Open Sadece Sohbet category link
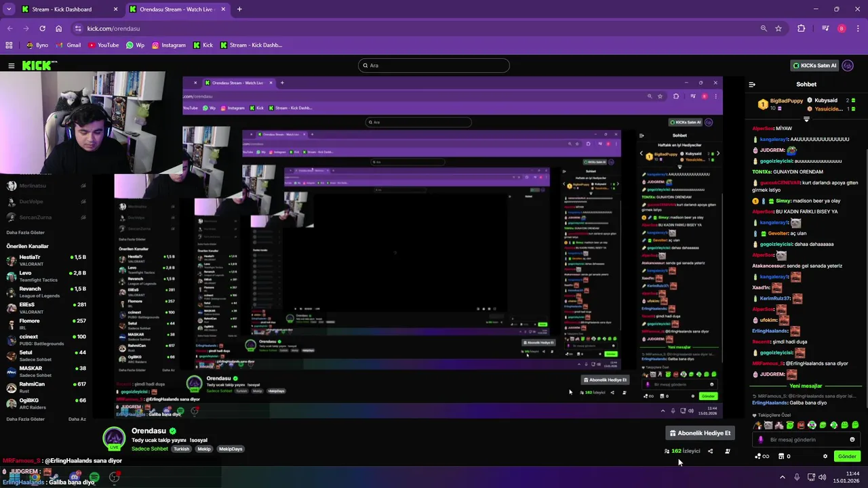Screen dimensions: 868x488 tap(149, 449)
